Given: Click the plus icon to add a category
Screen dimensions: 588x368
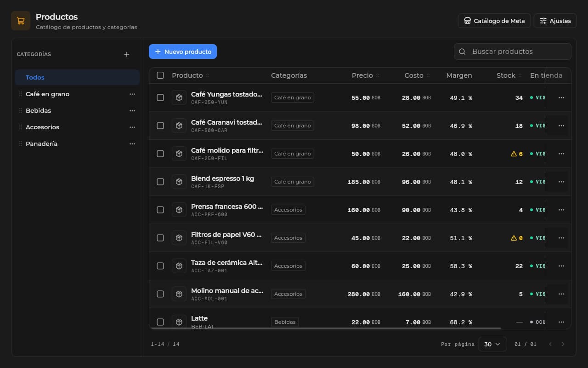Looking at the screenshot, I should [127, 54].
